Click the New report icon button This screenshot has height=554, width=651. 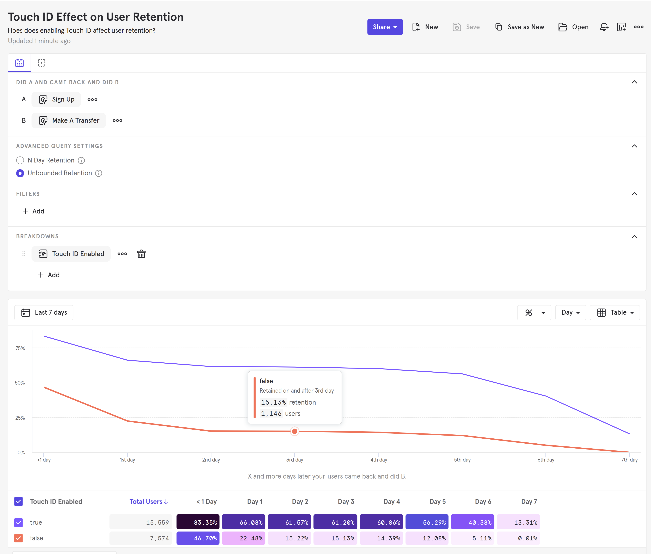tap(416, 27)
